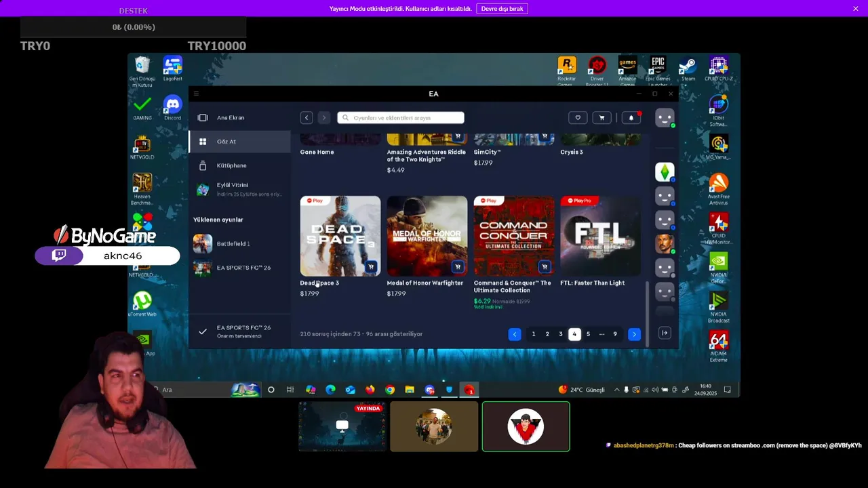Screen dimensions: 868x488
Task: Click Firefox icon in Windows taskbar
Action: click(x=370, y=390)
